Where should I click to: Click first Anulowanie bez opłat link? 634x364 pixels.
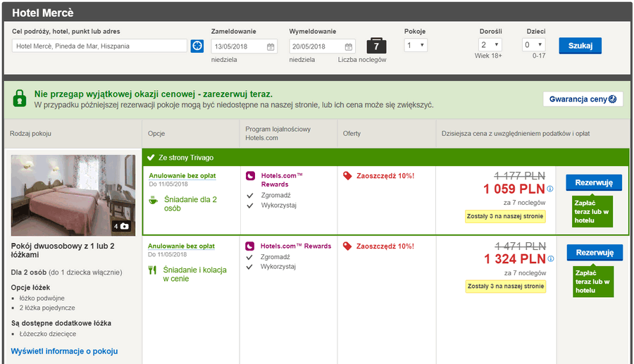(182, 176)
